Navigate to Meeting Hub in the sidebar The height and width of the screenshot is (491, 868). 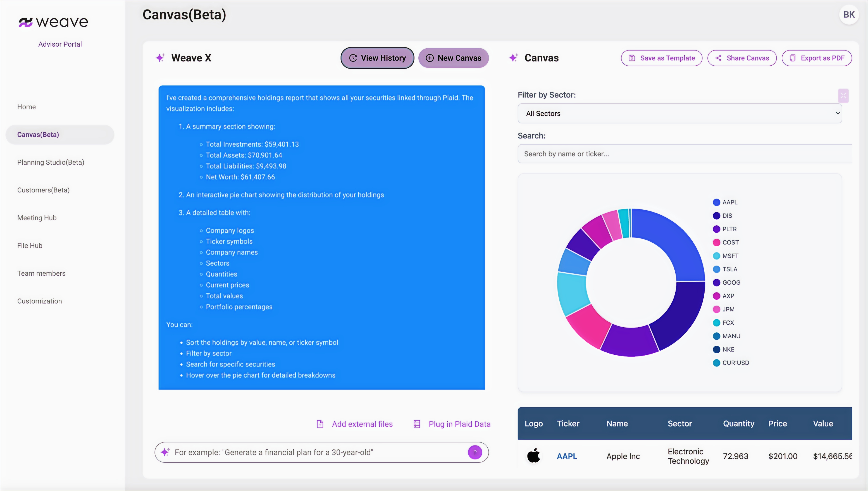tap(36, 218)
